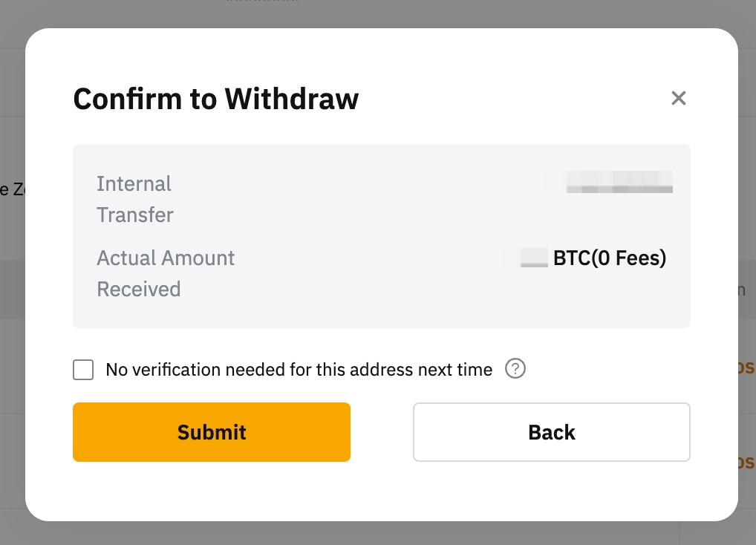Click the blurred Internal Transfer recipient value

click(619, 182)
